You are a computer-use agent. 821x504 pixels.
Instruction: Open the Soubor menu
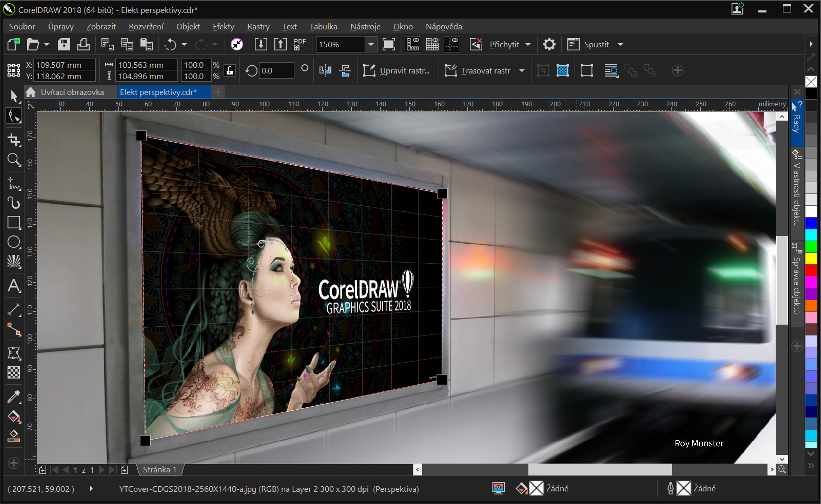pos(22,26)
